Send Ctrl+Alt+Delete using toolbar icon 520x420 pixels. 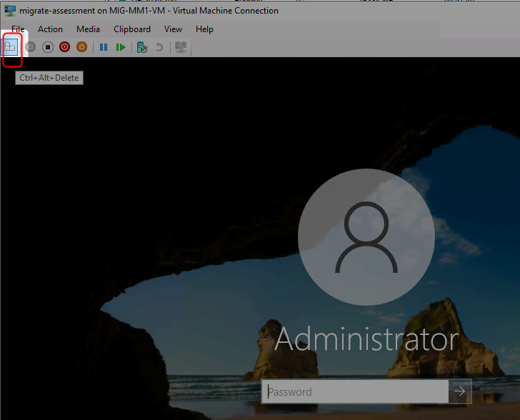click(x=10, y=47)
